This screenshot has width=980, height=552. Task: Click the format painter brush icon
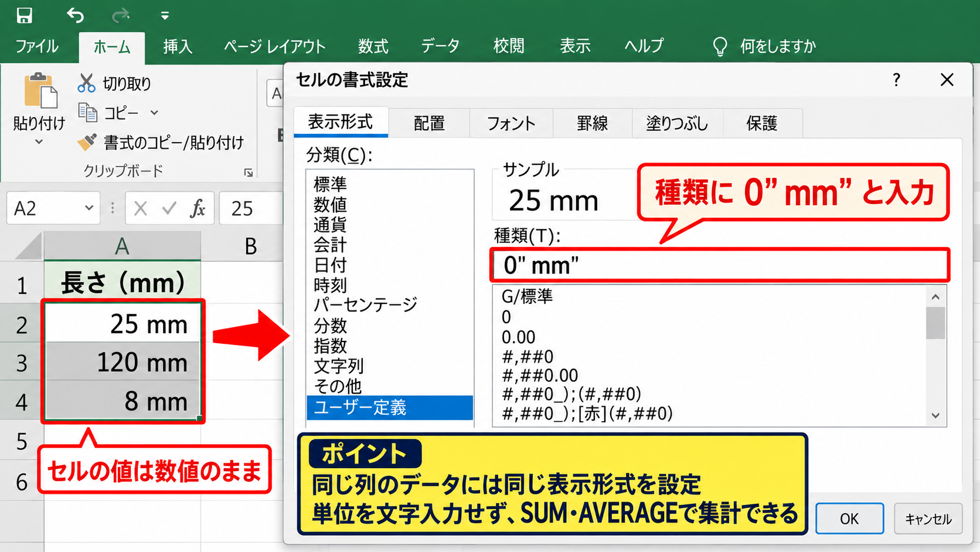(x=87, y=142)
